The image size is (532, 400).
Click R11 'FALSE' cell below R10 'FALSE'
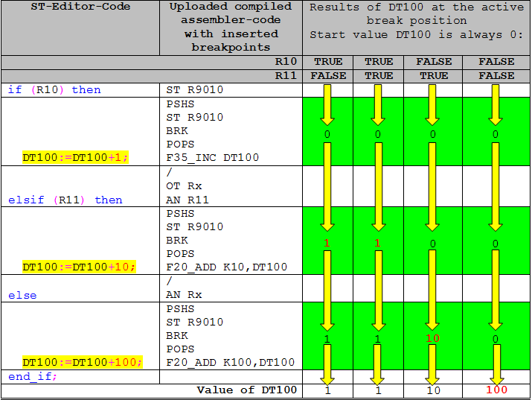point(496,76)
